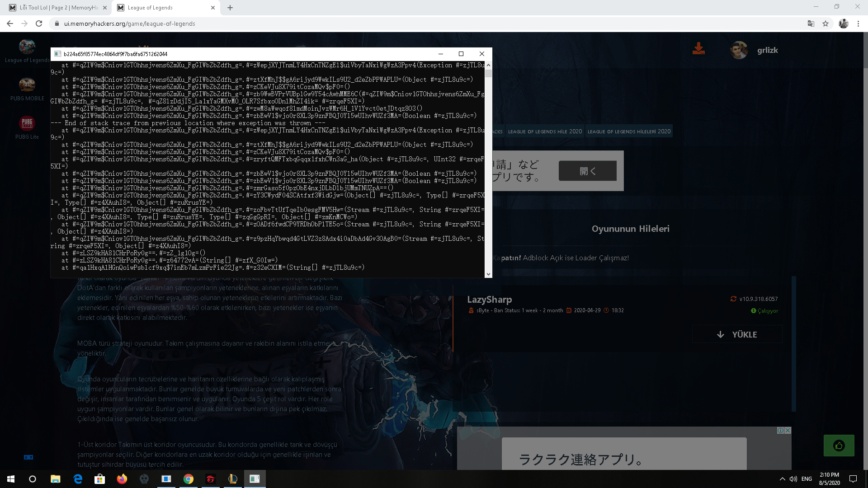
Task: Reload the current page
Action: (39, 23)
